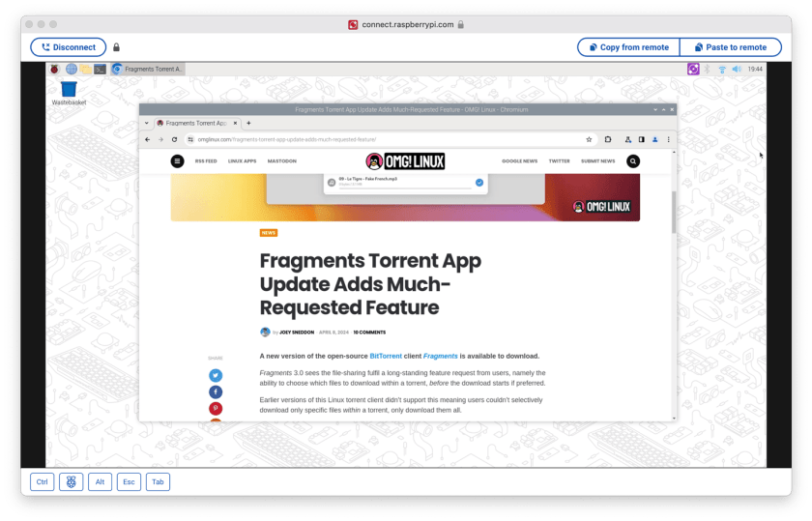Viewport: 812px width, 521px height.
Task: Open a new Chromium tab
Action: click(x=248, y=124)
